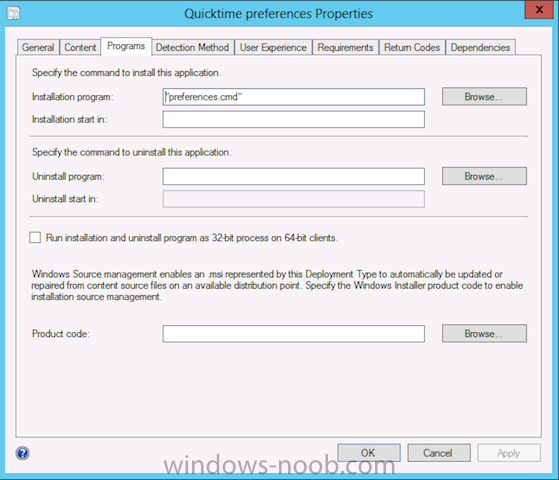Click the blue help question mark icon
559x480 pixels.
tap(22, 453)
